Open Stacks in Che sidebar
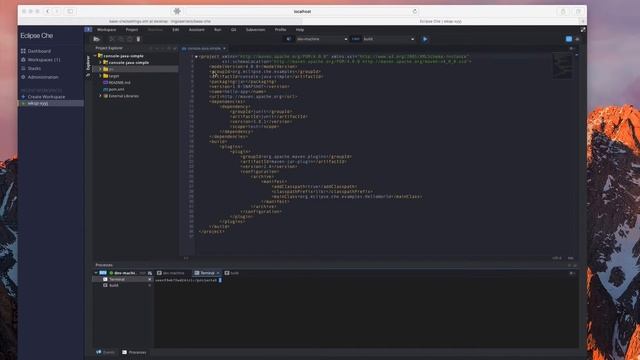Viewport: 640px width, 360px height. (34, 68)
